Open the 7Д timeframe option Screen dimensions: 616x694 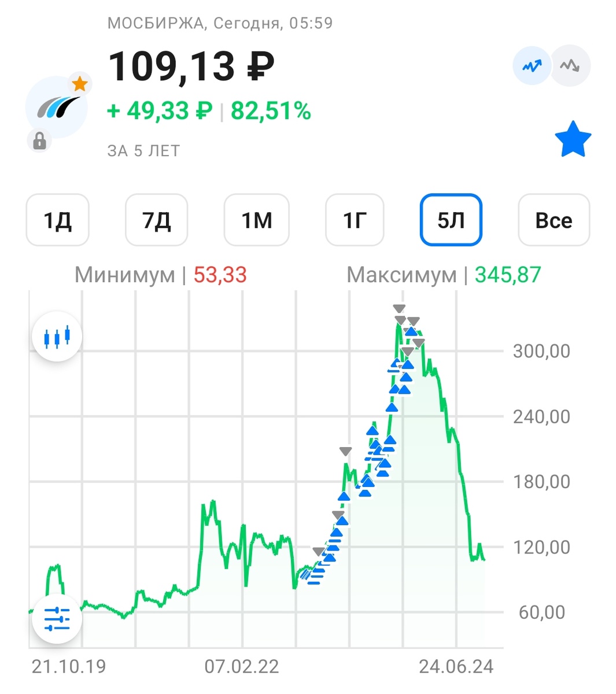(156, 220)
